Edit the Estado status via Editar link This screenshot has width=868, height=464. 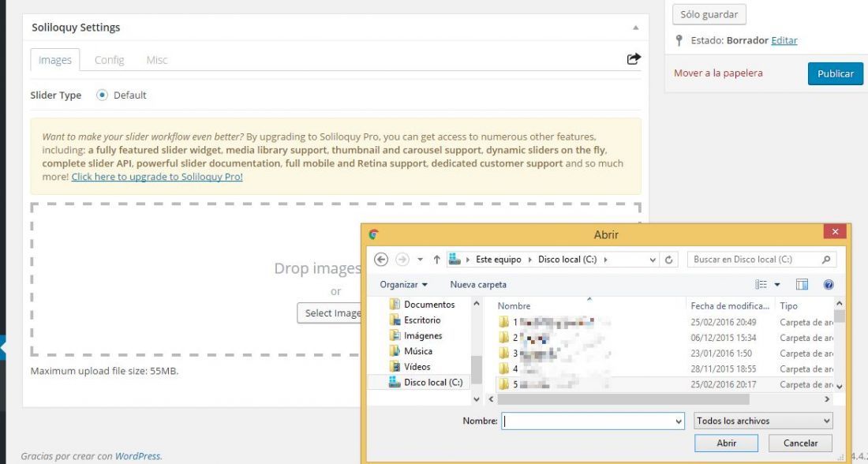click(x=784, y=40)
